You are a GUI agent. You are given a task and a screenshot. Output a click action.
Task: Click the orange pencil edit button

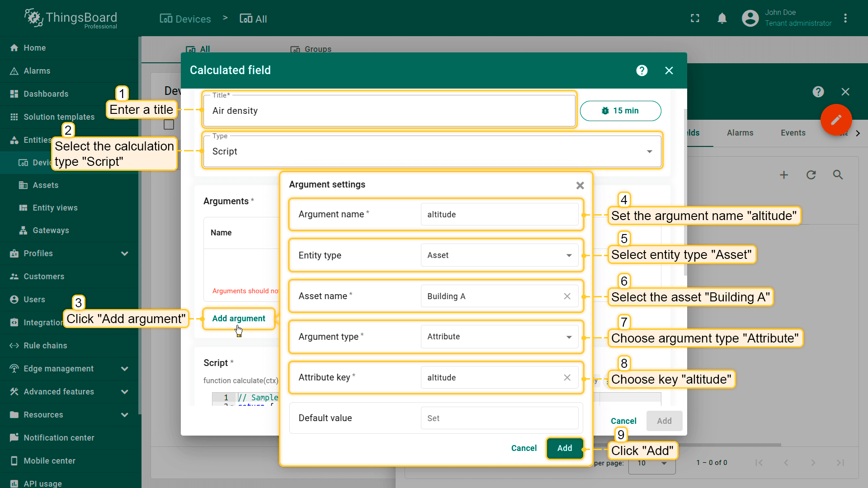coord(836,120)
